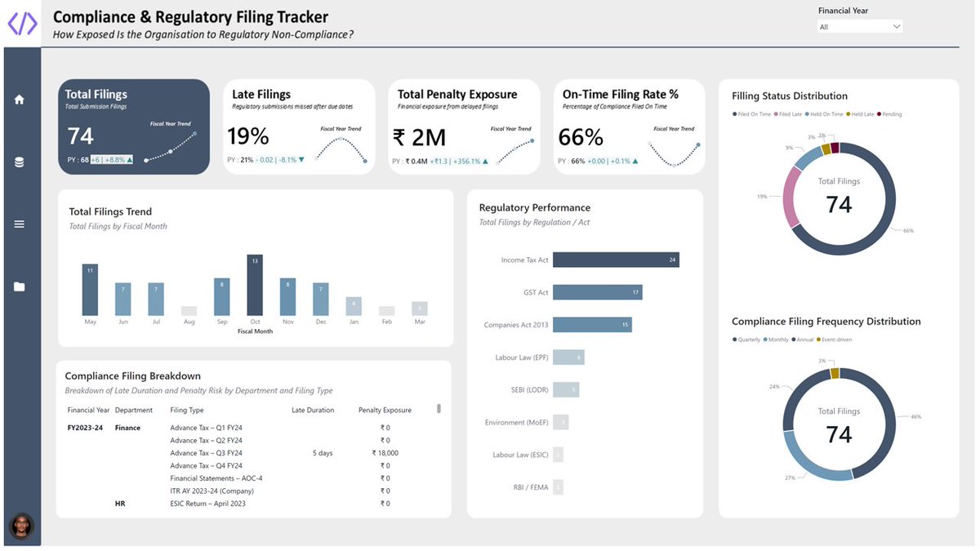Click the Annual legend item
This screenshot has width=980, height=551.
point(802,340)
